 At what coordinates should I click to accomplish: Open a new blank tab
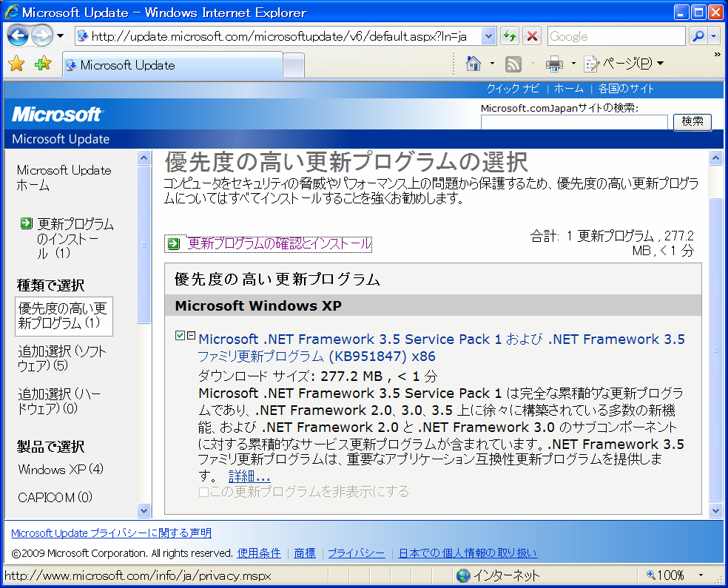tap(294, 66)
